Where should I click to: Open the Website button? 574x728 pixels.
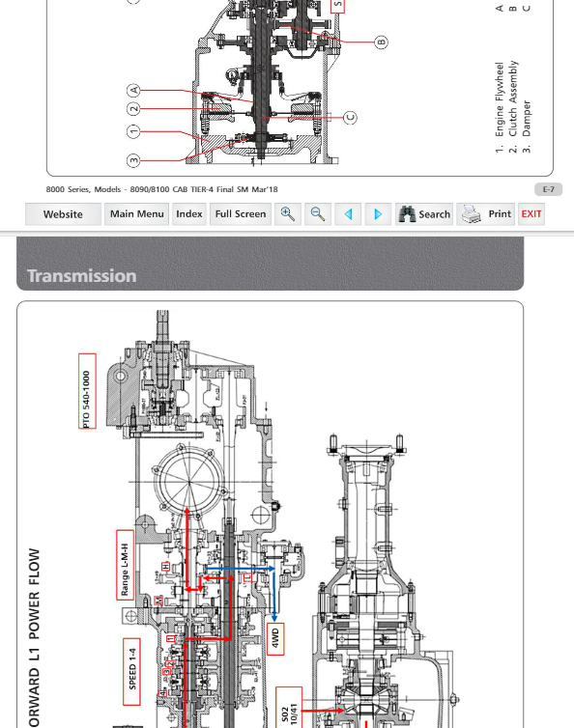(x=63, y=214)
